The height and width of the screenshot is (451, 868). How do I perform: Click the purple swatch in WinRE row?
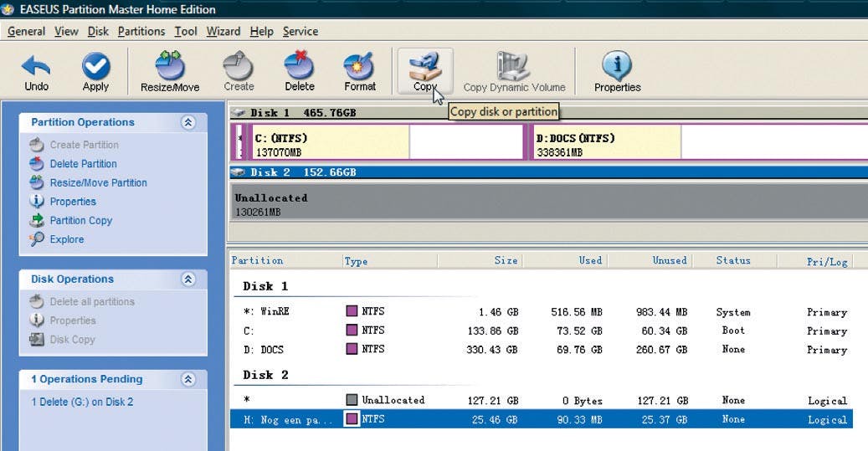[x=352, y=311]
